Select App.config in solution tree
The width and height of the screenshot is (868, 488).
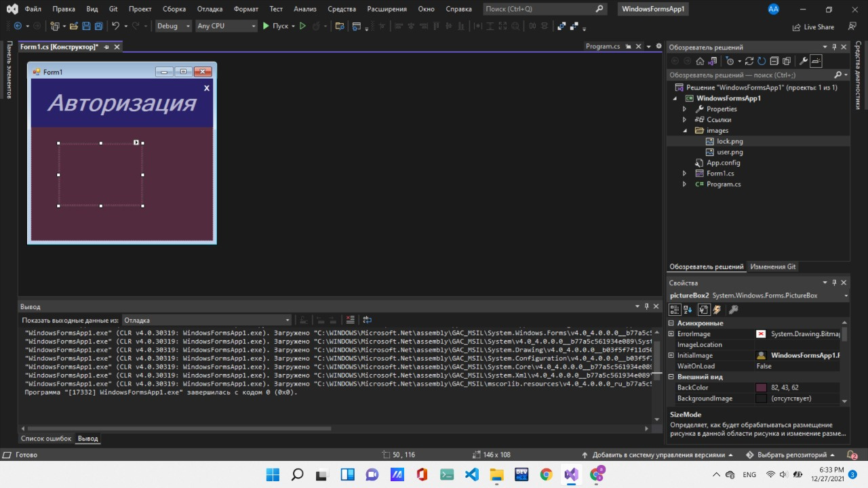(x=723, y=163)
